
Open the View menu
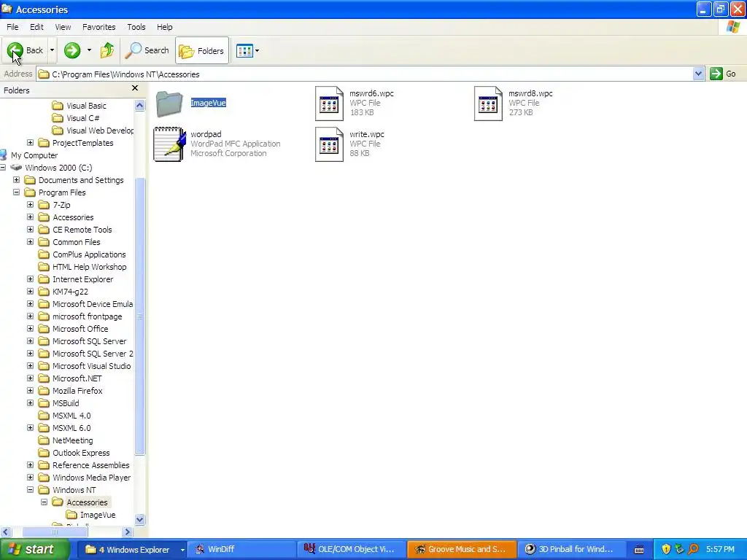[63, 27]
